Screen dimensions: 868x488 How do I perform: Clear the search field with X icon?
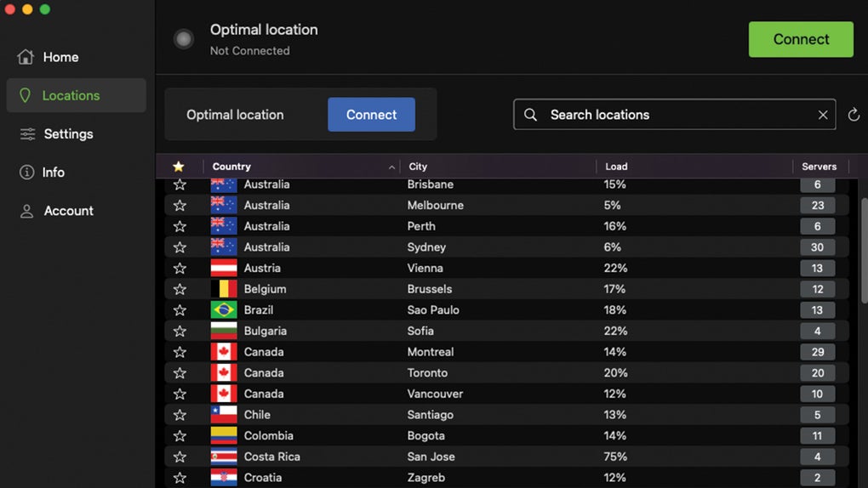823,115
